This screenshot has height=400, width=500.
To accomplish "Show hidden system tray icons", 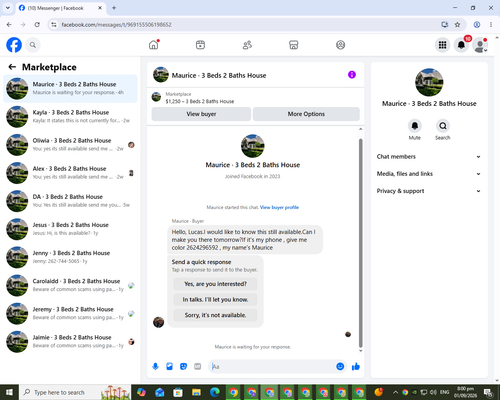I will coord(395,392).
